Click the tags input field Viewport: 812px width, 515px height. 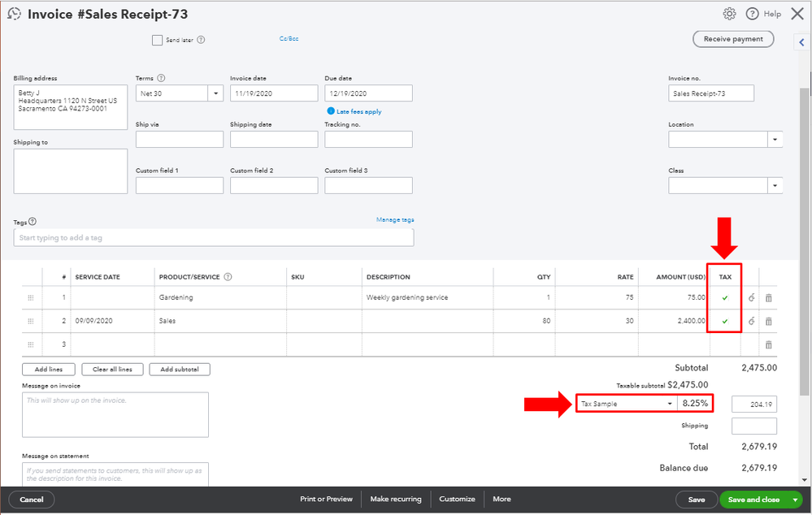click(213, 237)
